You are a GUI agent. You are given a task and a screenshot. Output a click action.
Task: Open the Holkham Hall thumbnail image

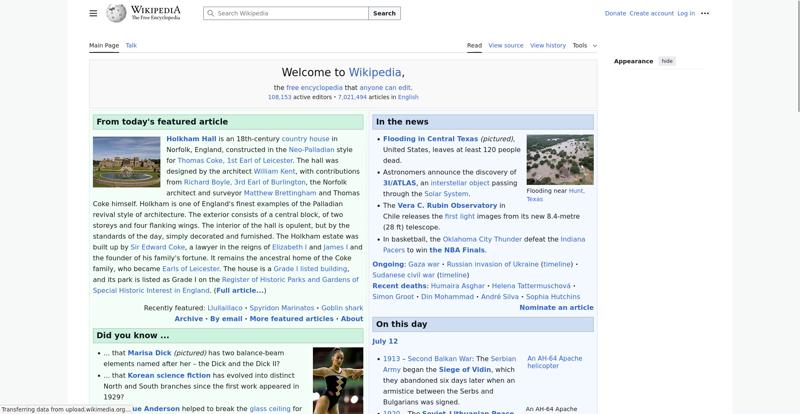(x=127, y=162)
